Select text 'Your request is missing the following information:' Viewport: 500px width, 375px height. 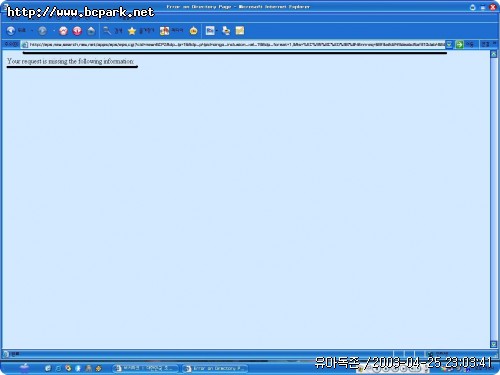(71, 61)
